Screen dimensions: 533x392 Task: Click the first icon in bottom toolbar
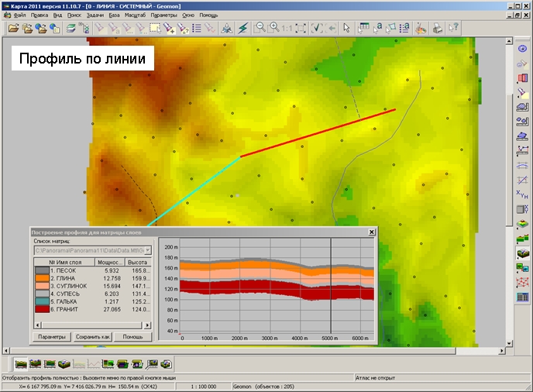pos(21,363)
